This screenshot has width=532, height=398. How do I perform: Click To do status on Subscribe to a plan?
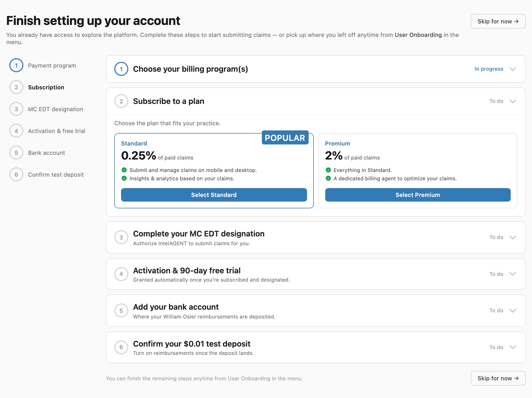[x=496, y=101]
